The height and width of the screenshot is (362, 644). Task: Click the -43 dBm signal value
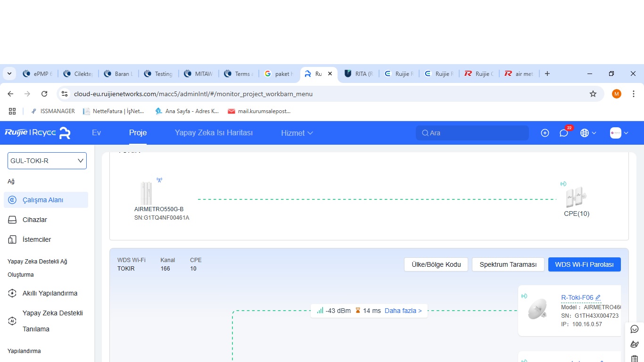[x=338, y=311]
